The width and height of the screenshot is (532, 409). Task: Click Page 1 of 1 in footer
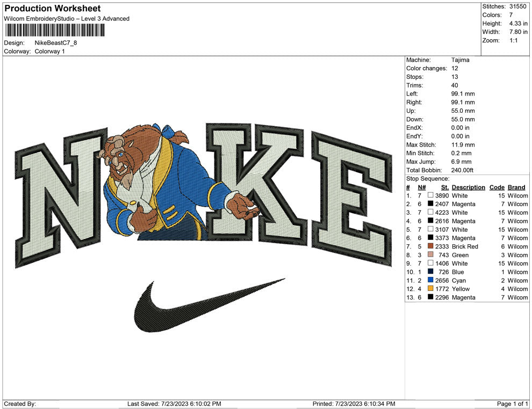[x=512, y=404]
